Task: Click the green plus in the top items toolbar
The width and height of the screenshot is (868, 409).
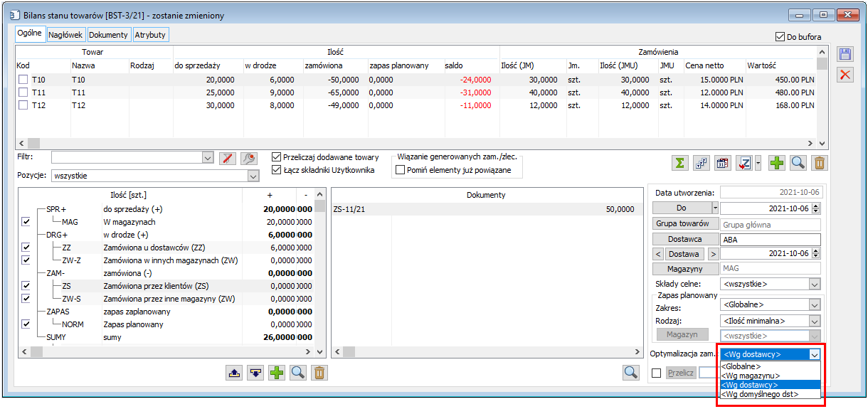Action: click(x=777, y=163)
